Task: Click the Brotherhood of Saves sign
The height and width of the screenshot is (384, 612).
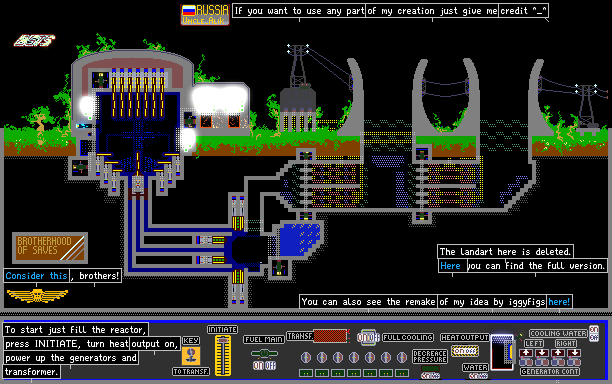Action: click(50, 247)
